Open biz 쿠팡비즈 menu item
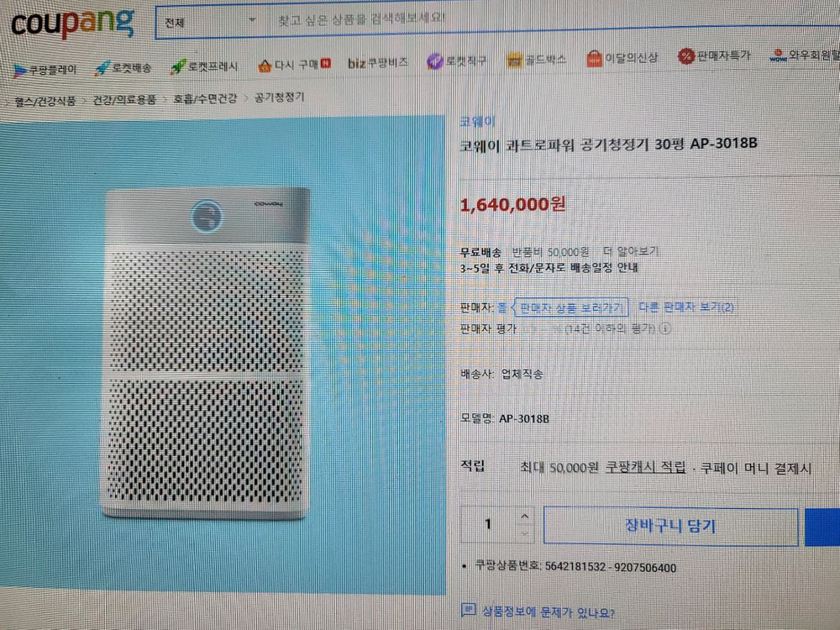Screen dimensions: 840x630 378,63
